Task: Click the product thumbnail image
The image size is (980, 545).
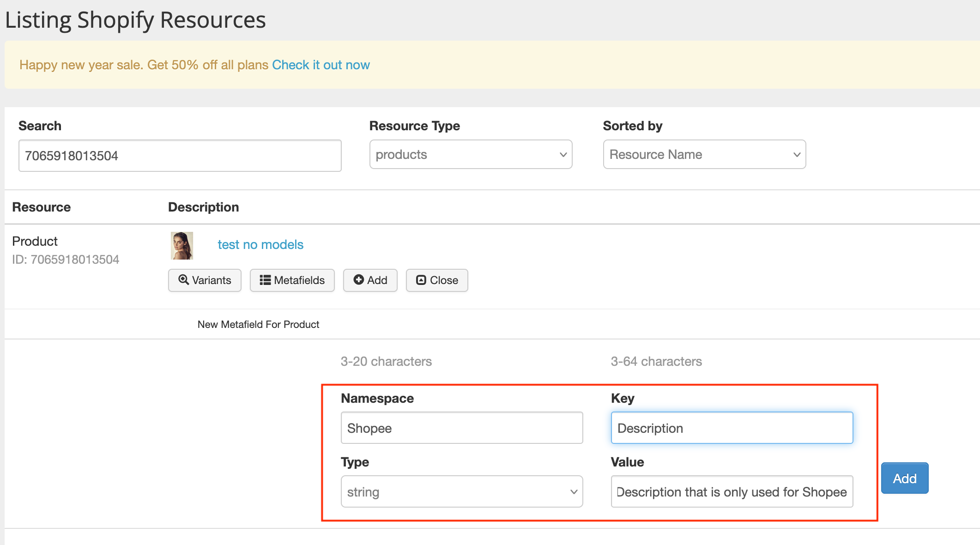Action: 182,246
